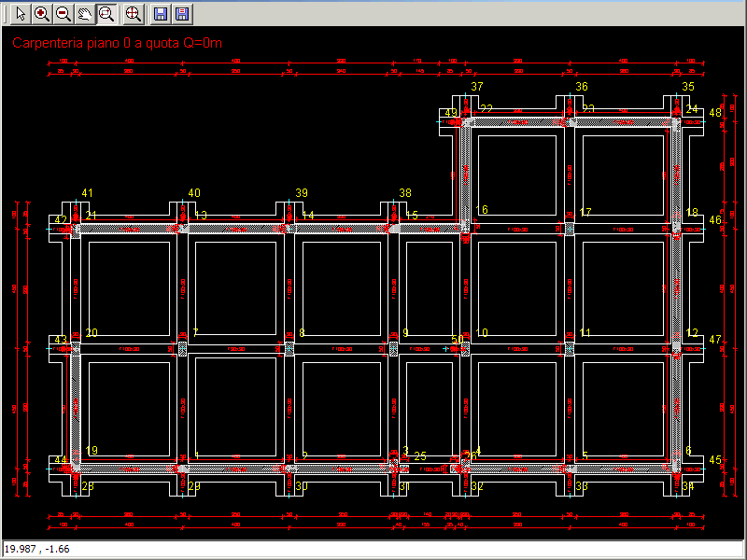Image resolution: width=747 pixels, height=560 pixels.
Task: Click the second save/export floppy icon
Action: pyautogui.click(x=181, y=13)
